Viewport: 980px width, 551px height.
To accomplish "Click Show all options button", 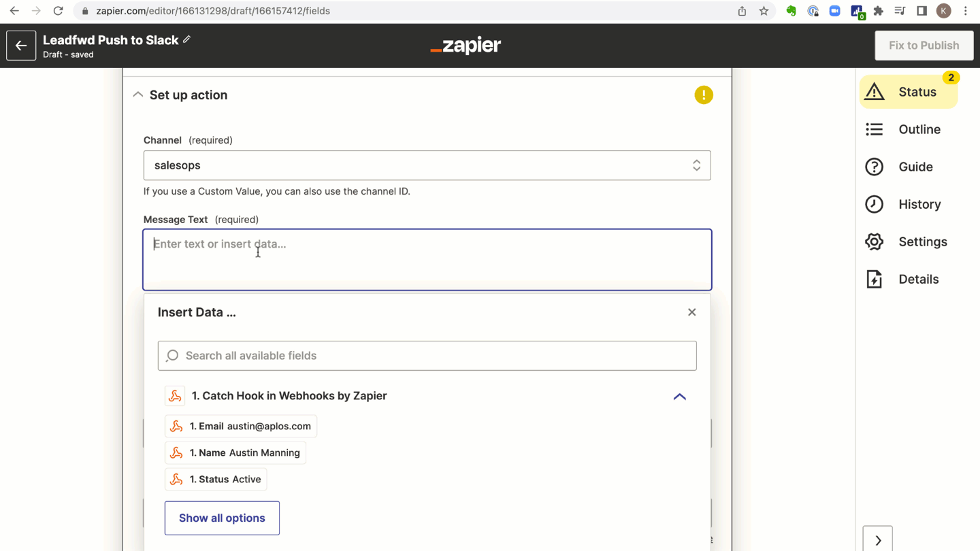I will pos(222,518).
